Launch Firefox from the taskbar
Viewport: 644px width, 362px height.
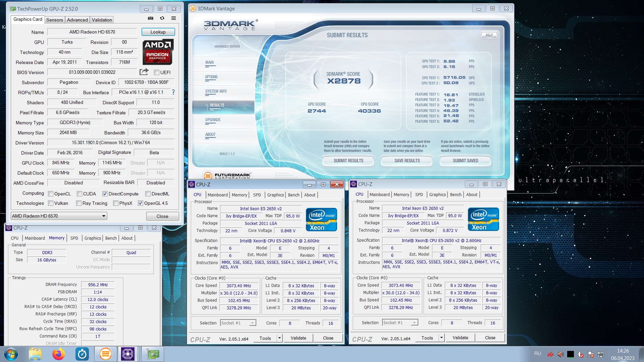click(58, 354)
